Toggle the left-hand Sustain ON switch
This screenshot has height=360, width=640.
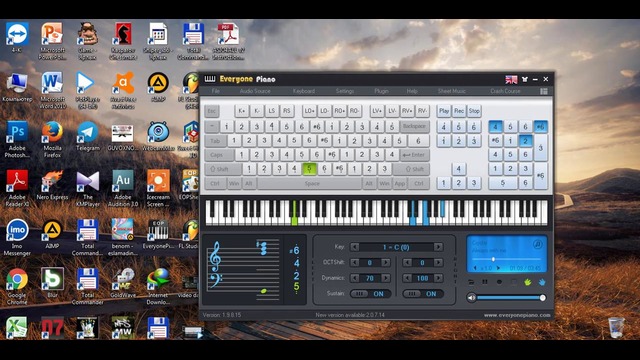[x=370, y=293]
